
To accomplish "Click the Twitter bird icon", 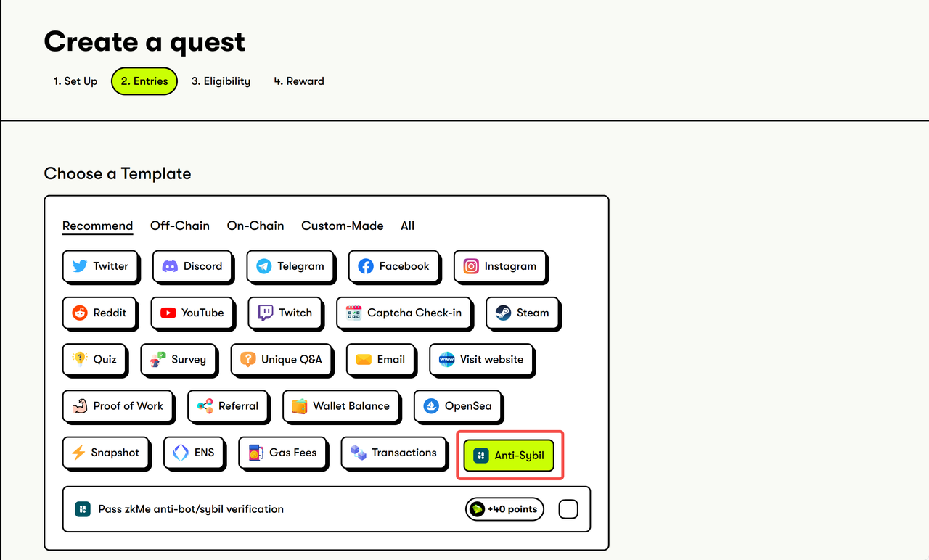I will tap(79, 266).
